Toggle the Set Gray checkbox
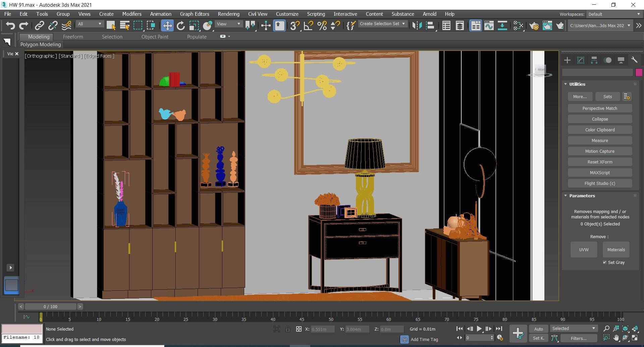The image size is (644, 347). coord(605,262)
